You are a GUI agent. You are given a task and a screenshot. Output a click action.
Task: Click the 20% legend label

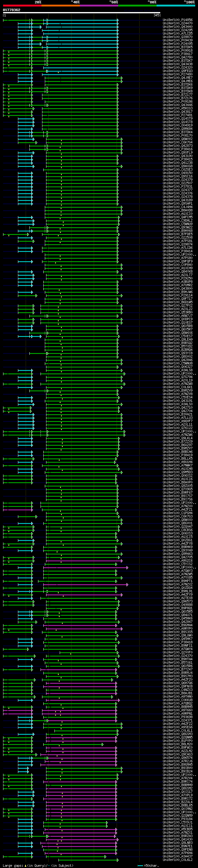[38, 2]
